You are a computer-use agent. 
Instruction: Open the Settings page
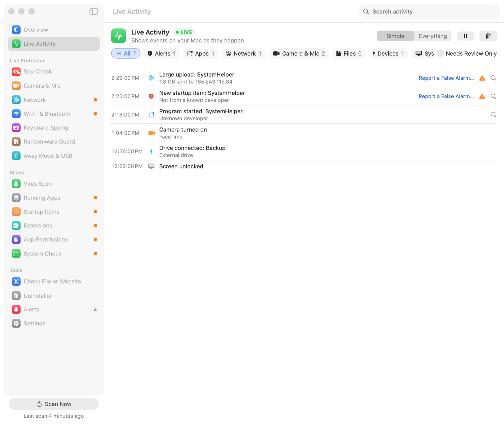point(54,324)
